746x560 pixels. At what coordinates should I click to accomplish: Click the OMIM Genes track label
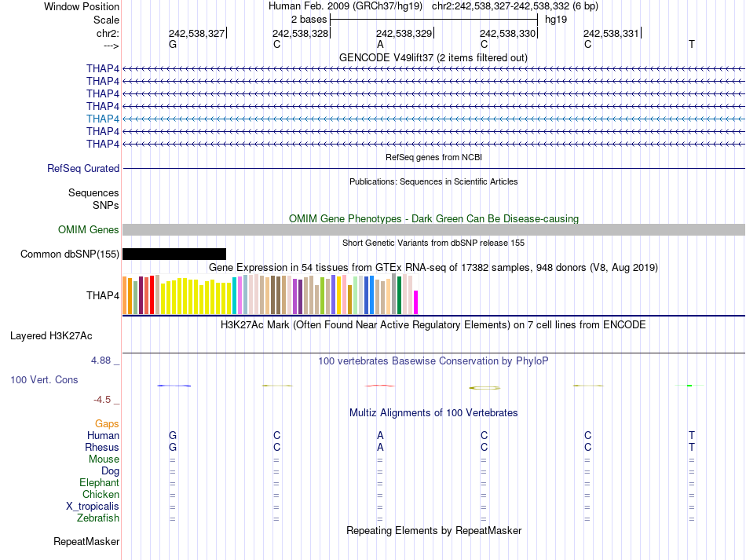[89, 230]
